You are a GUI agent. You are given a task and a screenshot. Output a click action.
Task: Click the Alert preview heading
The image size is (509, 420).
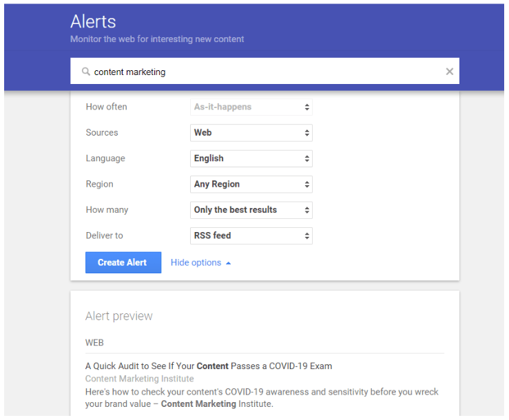119,316
